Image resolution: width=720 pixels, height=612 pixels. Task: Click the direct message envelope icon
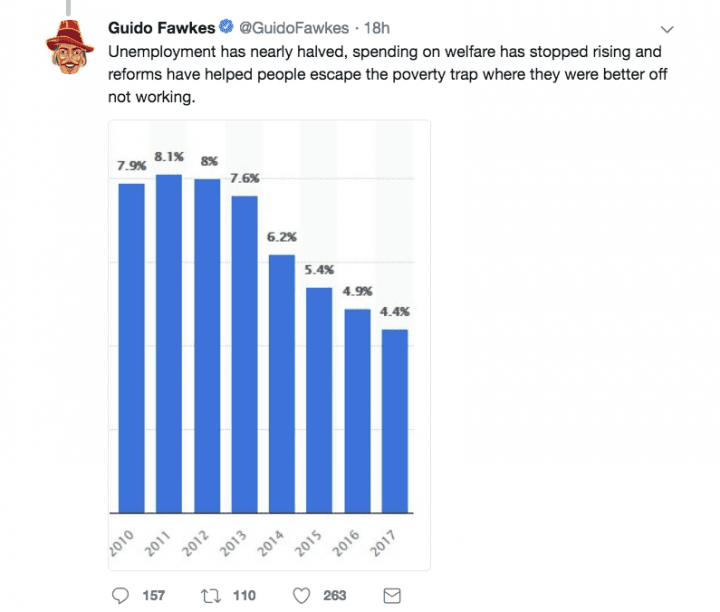[392, 596]
